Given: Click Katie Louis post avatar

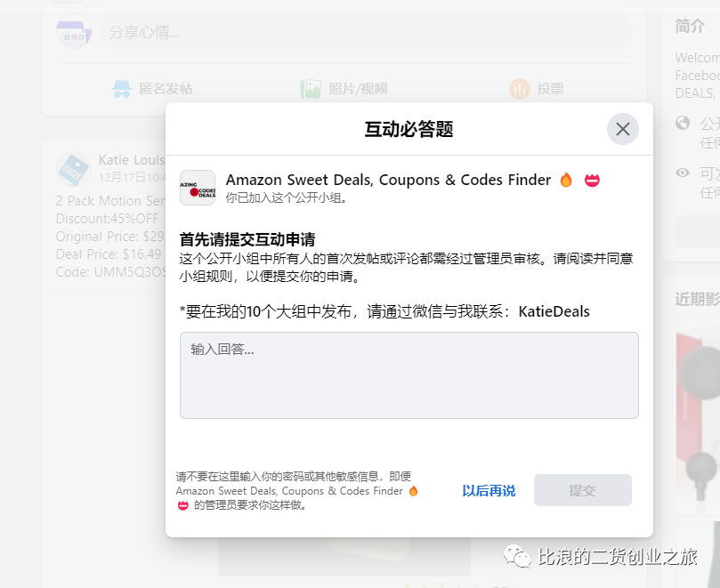Looking at the screenshot, I should 74,169.
